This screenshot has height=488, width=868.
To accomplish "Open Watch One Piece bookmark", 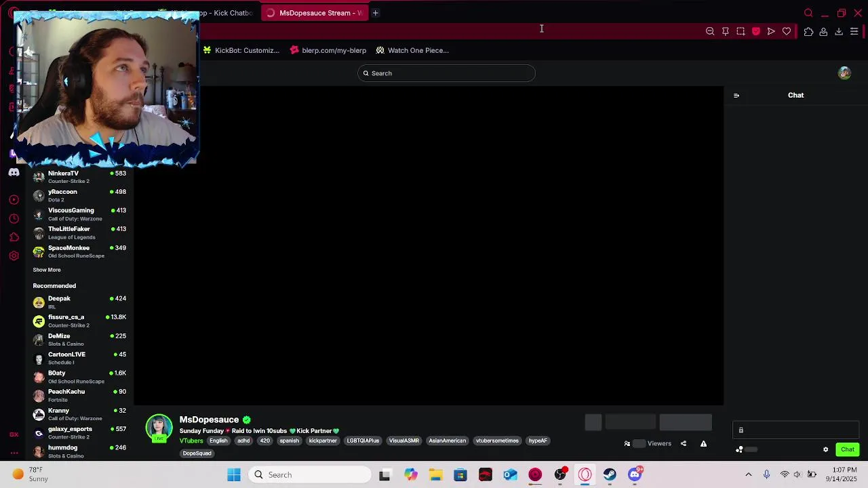I will coord(412,50).
